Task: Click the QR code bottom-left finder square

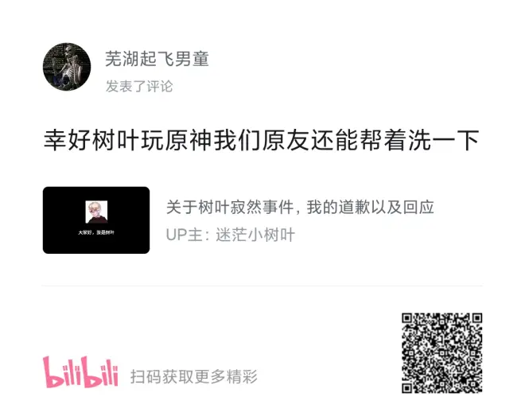Action: [x=406, y=388]
